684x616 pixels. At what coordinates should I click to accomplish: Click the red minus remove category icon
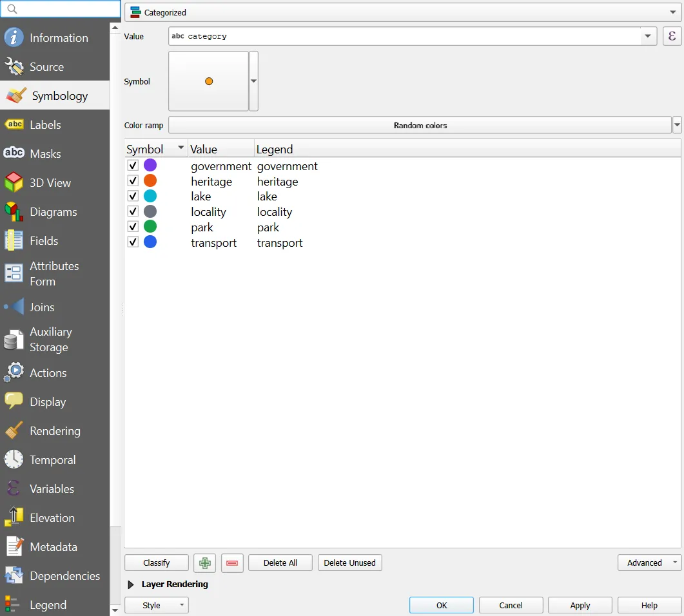(x=232, y=563)
